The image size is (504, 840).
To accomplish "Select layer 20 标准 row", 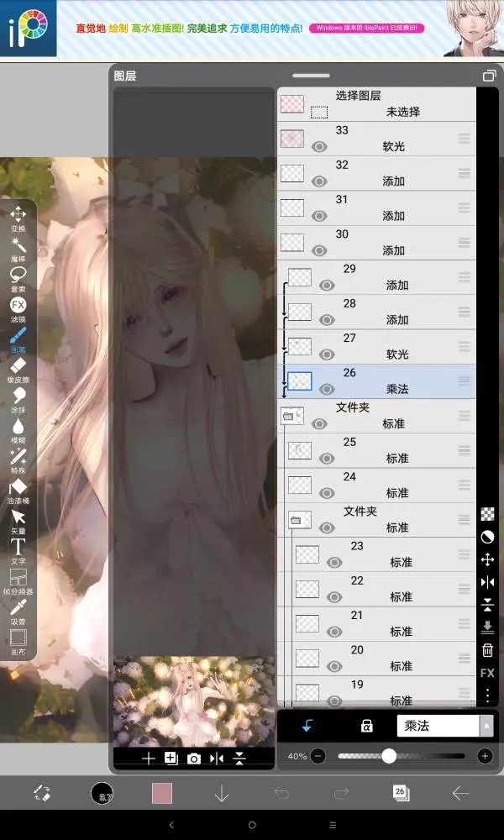I will click(376, 659).
